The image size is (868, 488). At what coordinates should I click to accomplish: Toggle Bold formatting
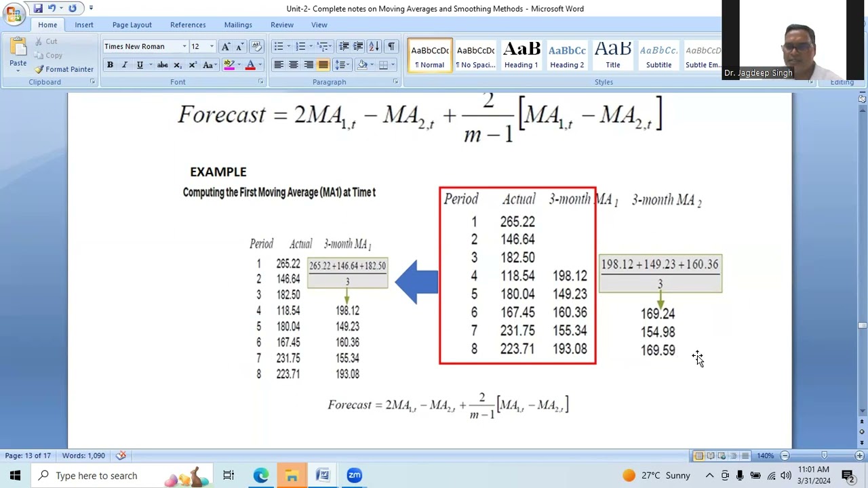(x=110, y=65)
